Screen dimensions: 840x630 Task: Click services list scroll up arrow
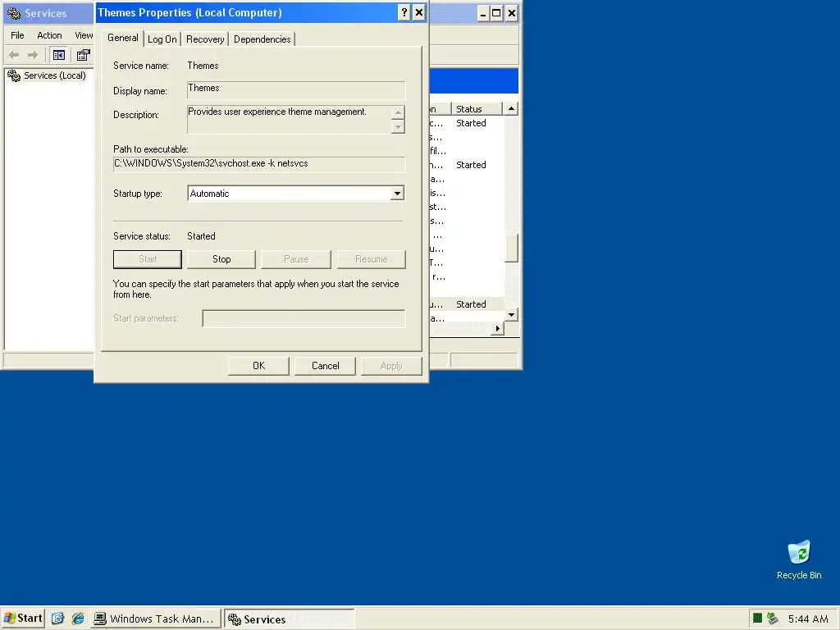tap(512, 109)
